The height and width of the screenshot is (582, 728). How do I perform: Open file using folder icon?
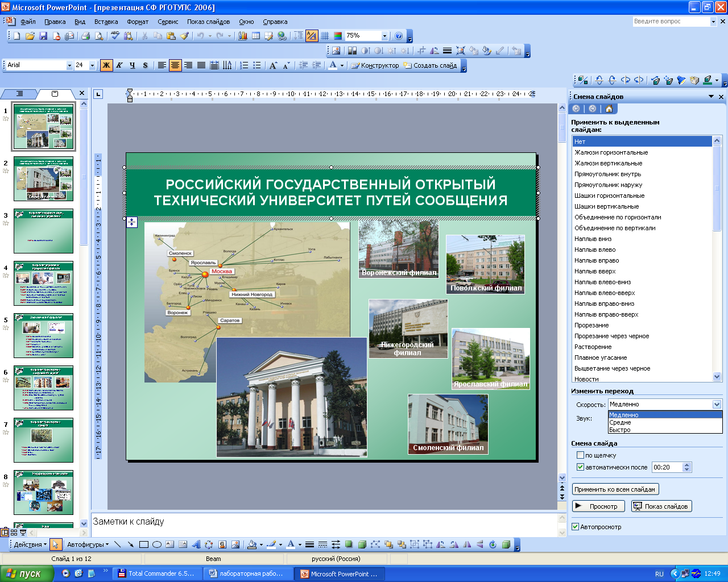click(30, 36)
